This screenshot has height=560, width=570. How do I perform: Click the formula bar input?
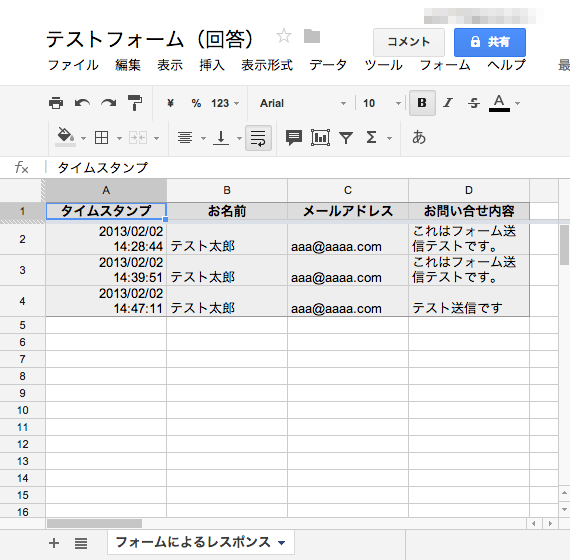tap(309, 168)
